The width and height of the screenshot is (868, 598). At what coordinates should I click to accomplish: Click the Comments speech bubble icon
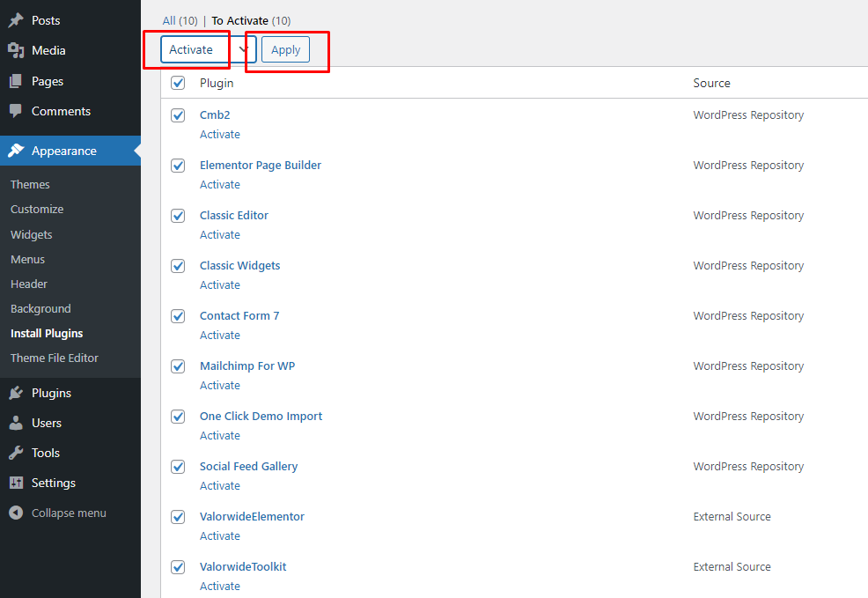pyautogui.click(x=16, y=111)
